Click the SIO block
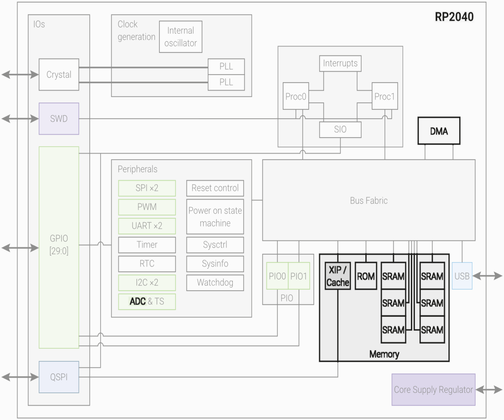This screenshot has height=420, width=504. (x=340, y=130)
